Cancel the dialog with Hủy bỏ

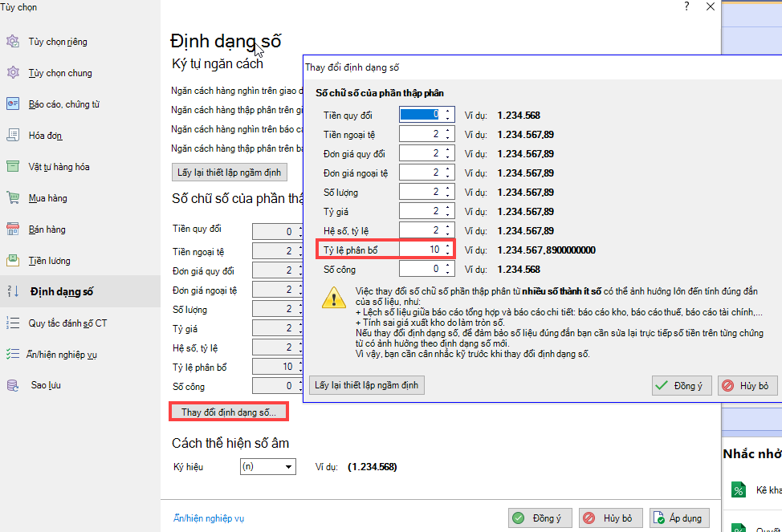tap(747, 385)
